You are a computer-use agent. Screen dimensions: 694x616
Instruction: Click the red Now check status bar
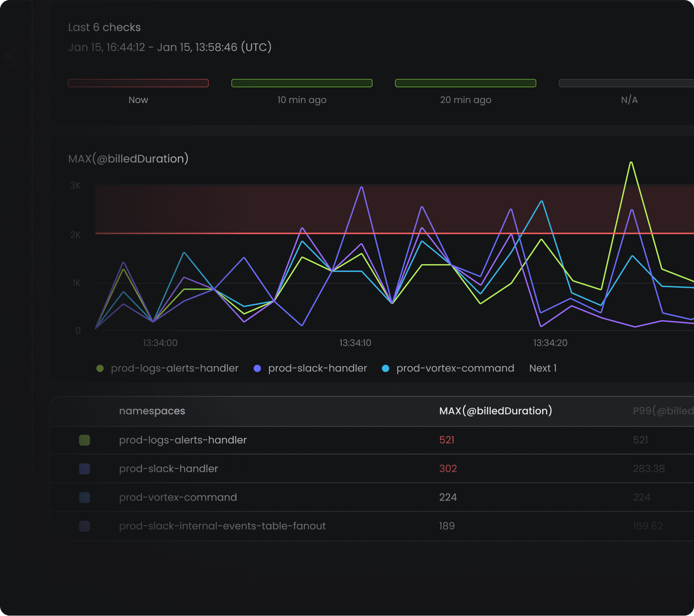(x=138, y=83)
